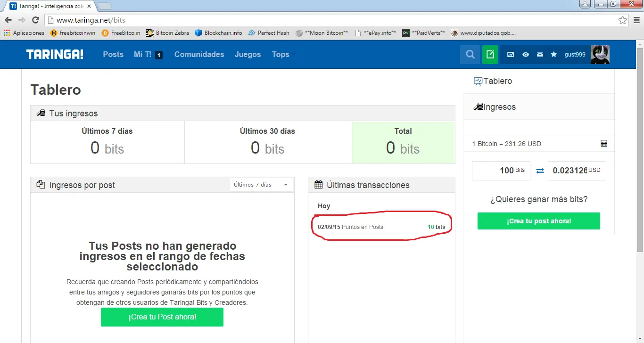644x343 pixels.
Task: Click the 0.023126 USD input field
Action: 577,171
